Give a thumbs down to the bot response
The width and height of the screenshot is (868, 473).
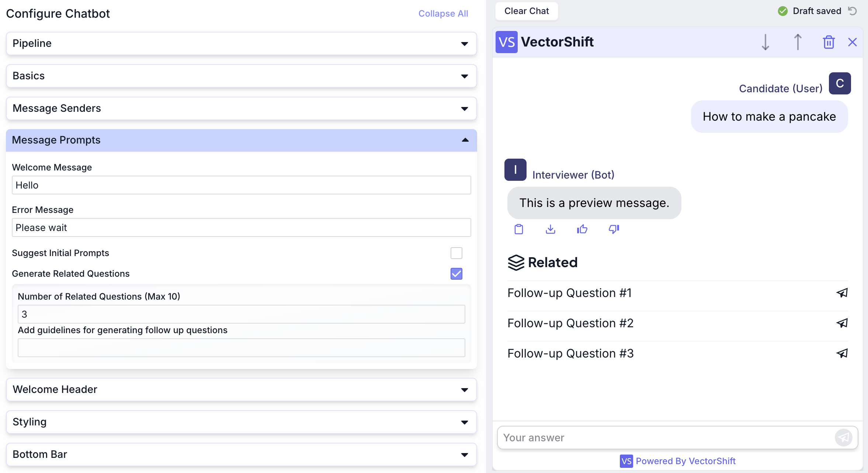click(x=613, y=229)
